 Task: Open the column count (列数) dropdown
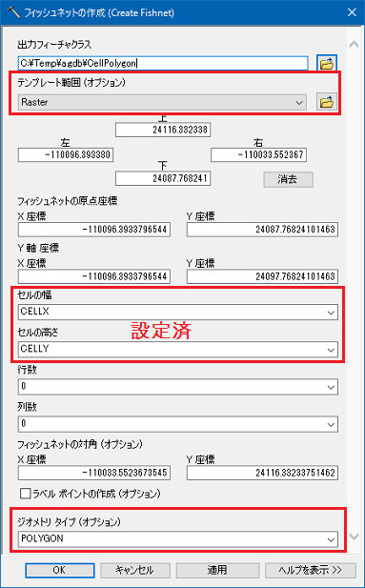click(x=178, y=424)
